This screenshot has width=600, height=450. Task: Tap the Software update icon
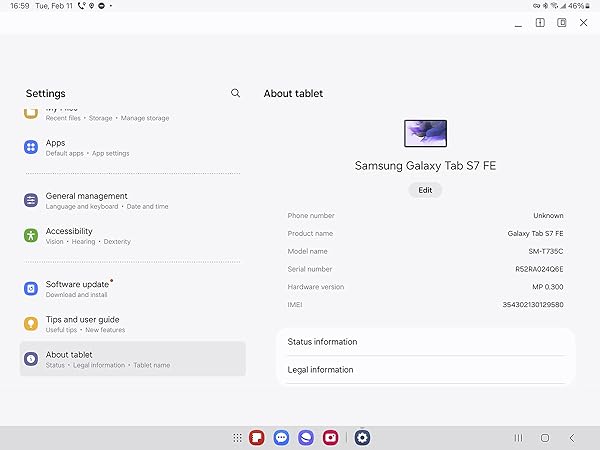point(31,289)
